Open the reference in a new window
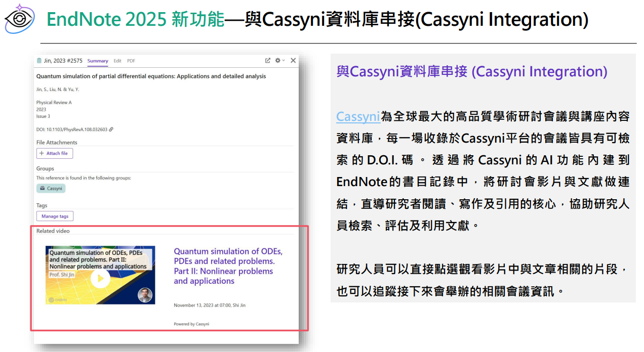 267,60
